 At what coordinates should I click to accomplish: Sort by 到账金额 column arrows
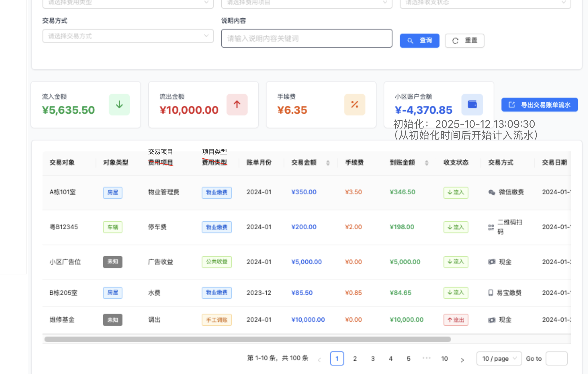427,163
